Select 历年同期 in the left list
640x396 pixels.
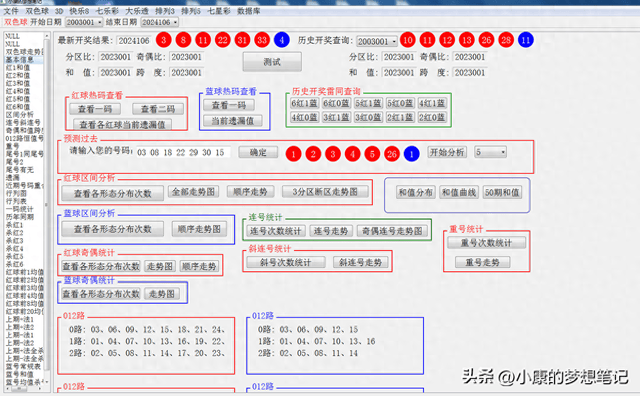(x=19, y=217)
